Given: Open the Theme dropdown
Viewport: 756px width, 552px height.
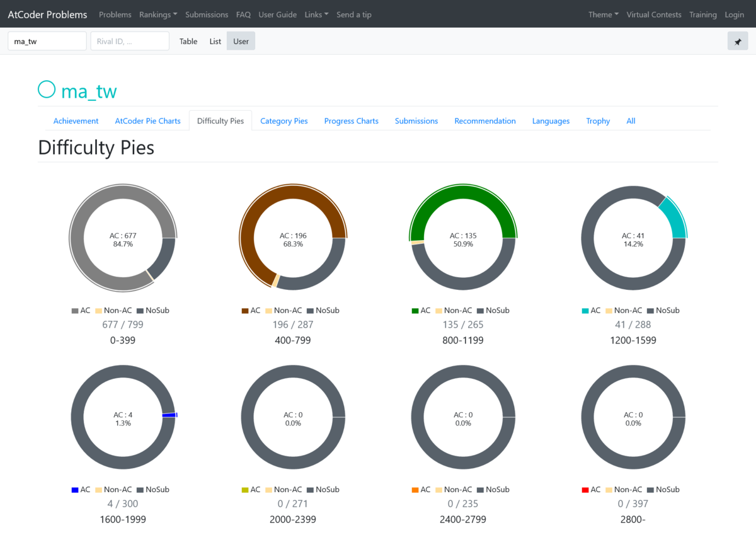Looking at the screenshot, I should coord(604,14).
